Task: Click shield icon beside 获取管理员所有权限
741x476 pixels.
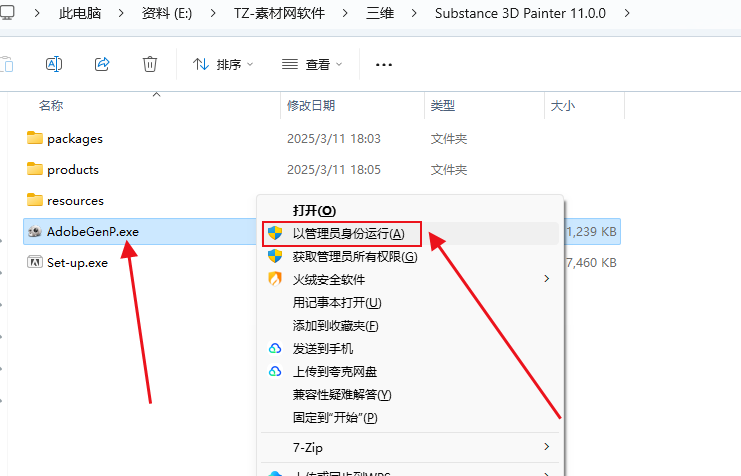Action: [x=275, y=256]
